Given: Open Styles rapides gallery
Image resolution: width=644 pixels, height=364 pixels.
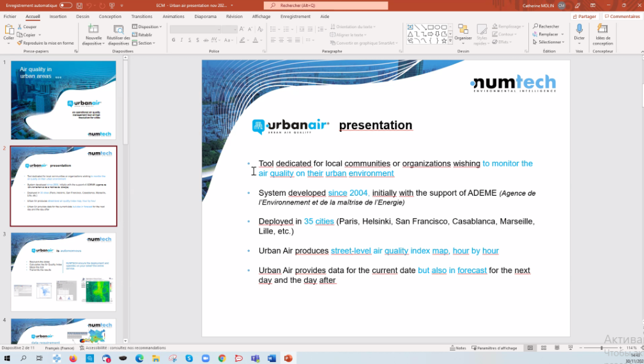Looking at the screenshot, I should click(481, 35).
